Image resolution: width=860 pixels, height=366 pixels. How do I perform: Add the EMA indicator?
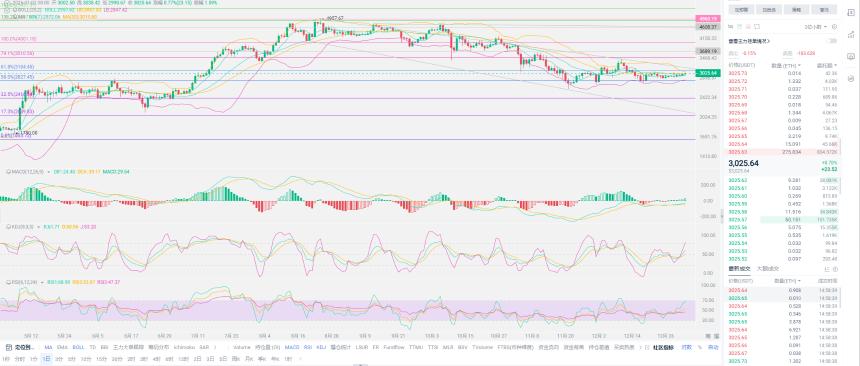coord(63,347)
